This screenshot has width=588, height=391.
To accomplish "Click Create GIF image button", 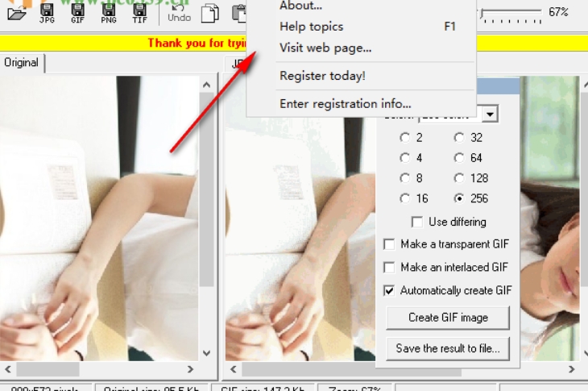I will (x=448, y=318).
